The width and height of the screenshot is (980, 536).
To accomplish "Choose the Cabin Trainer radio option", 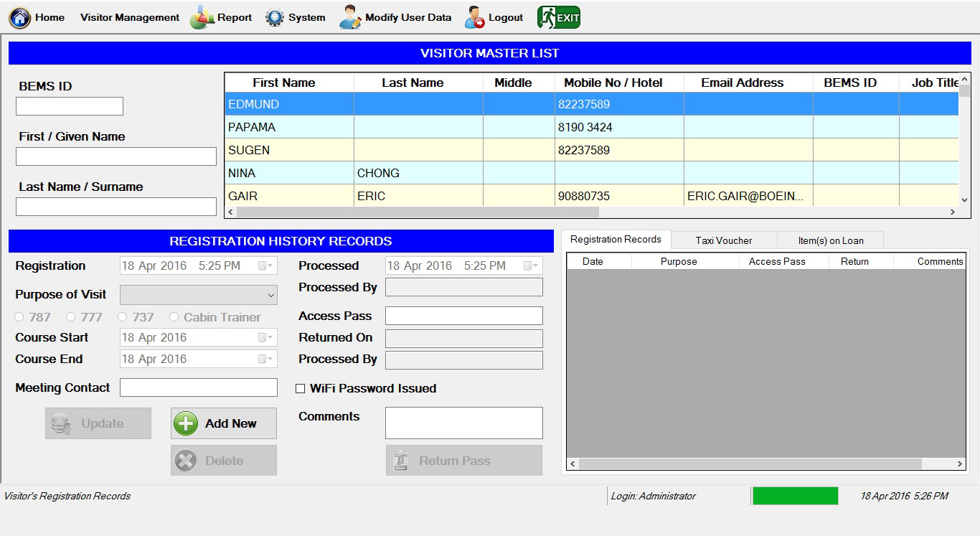I will pyautogui.click(x=173, y=316).
